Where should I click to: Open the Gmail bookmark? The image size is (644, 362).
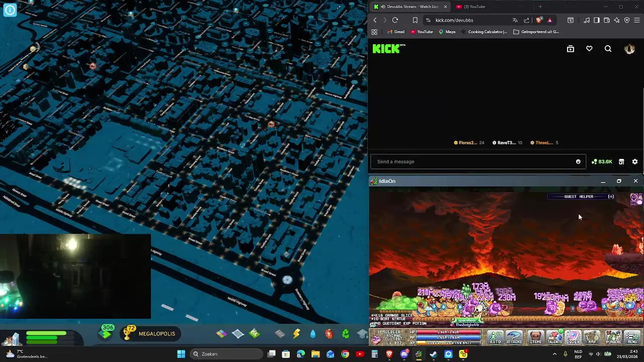[395, 32]
